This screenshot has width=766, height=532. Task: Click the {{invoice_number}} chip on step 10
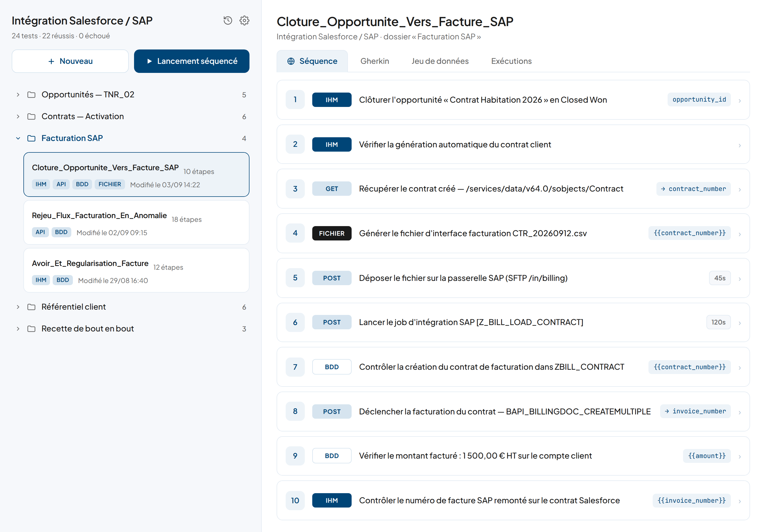692,500
